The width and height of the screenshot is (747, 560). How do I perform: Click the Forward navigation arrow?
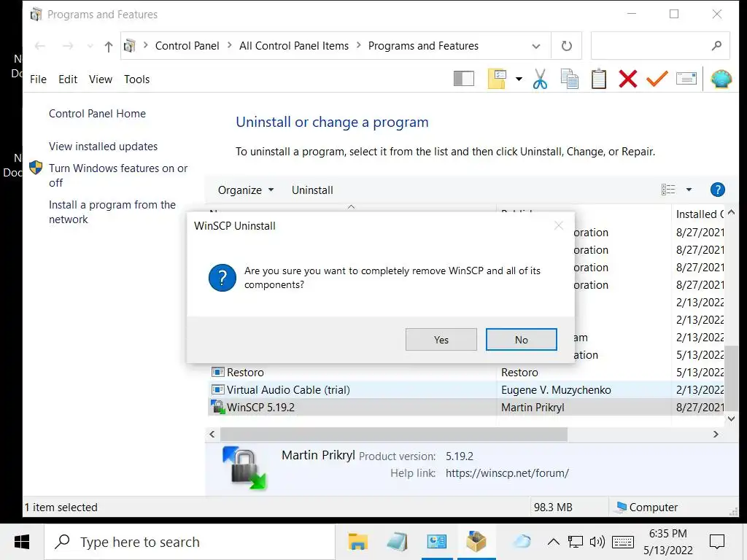[x=68, y=46]
